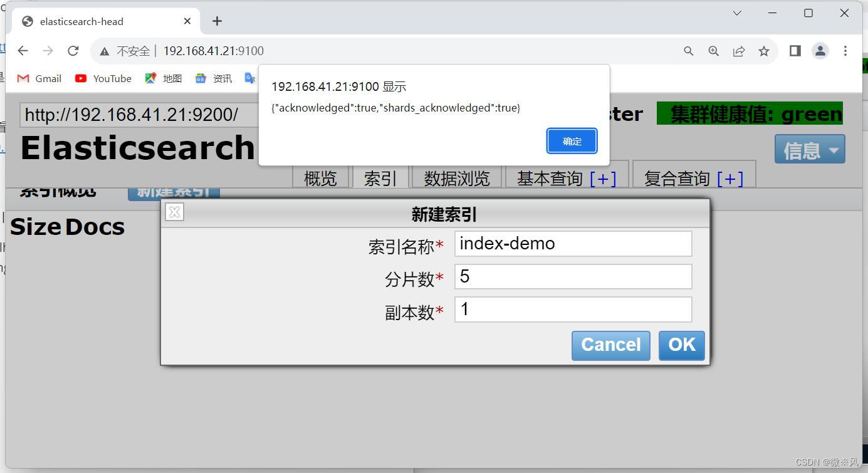The height and width of the screenshot is (473, 868).
Task: Click the Docs column header
Action: [95, 227]
